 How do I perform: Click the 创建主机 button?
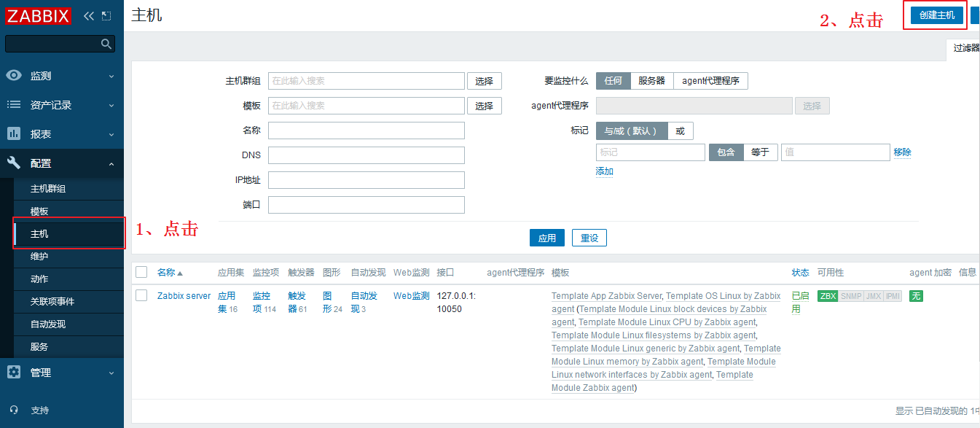pyautogui.click(x=936, y=15)
